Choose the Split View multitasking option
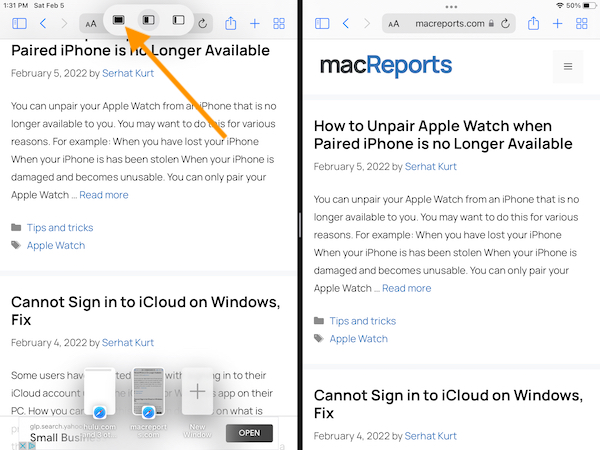600x450 pixels. tap(148, 20)
